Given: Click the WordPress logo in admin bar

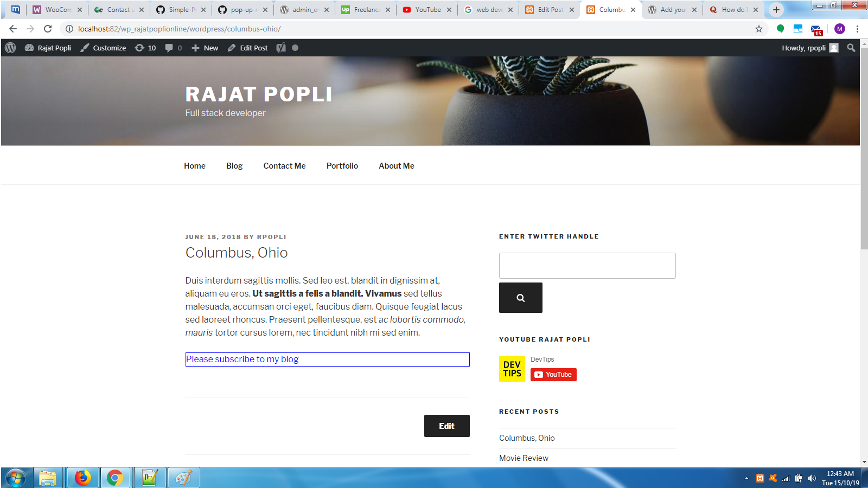Looking at the screenshot, I should (x=10, y=48).
